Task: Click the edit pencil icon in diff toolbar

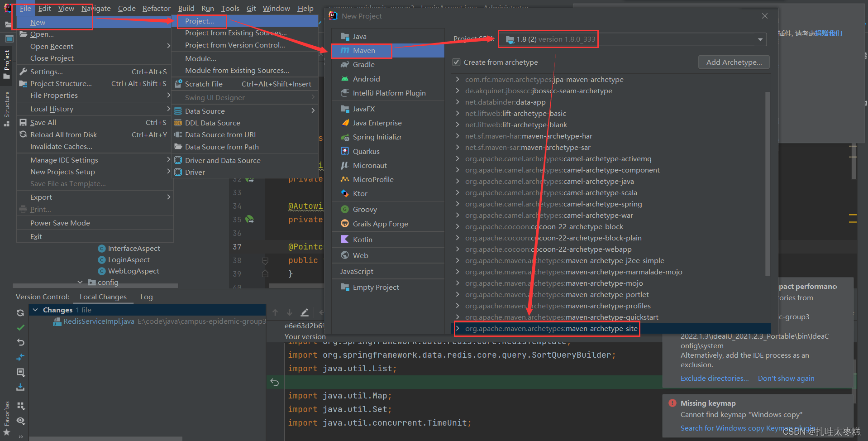Action: click(x=305, y=312)
